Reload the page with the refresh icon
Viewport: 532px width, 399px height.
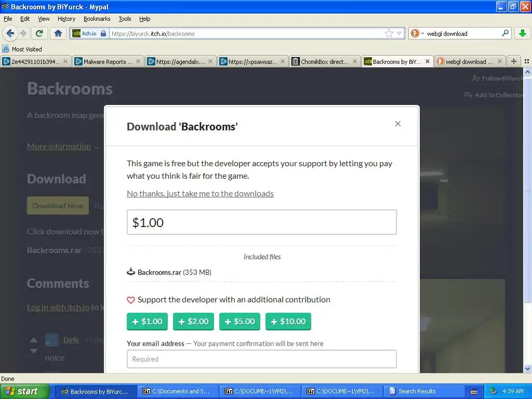point(39,33)
